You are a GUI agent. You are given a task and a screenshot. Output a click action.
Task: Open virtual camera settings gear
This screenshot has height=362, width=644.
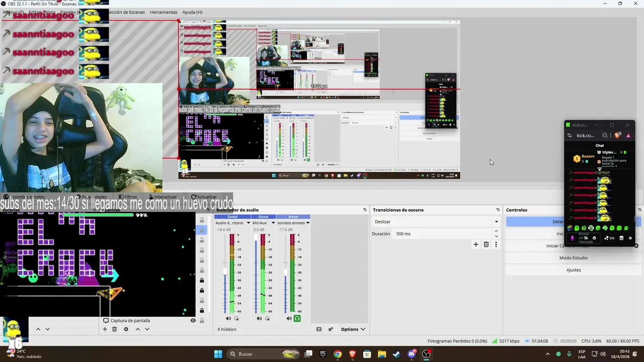636,246
